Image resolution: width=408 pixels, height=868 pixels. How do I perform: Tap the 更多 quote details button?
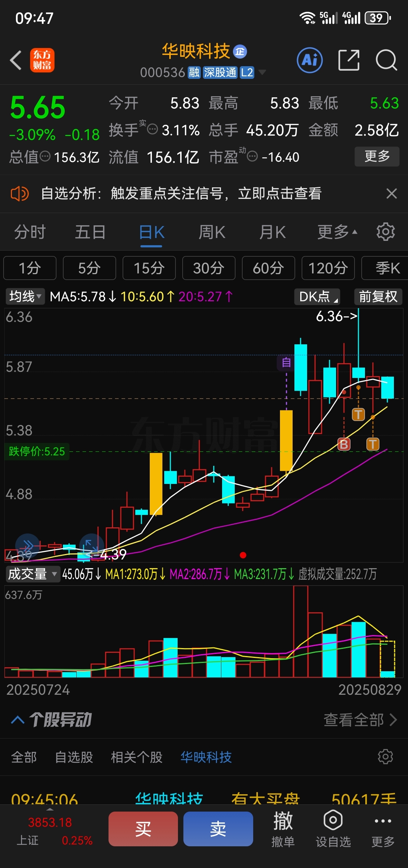(377, 156)
